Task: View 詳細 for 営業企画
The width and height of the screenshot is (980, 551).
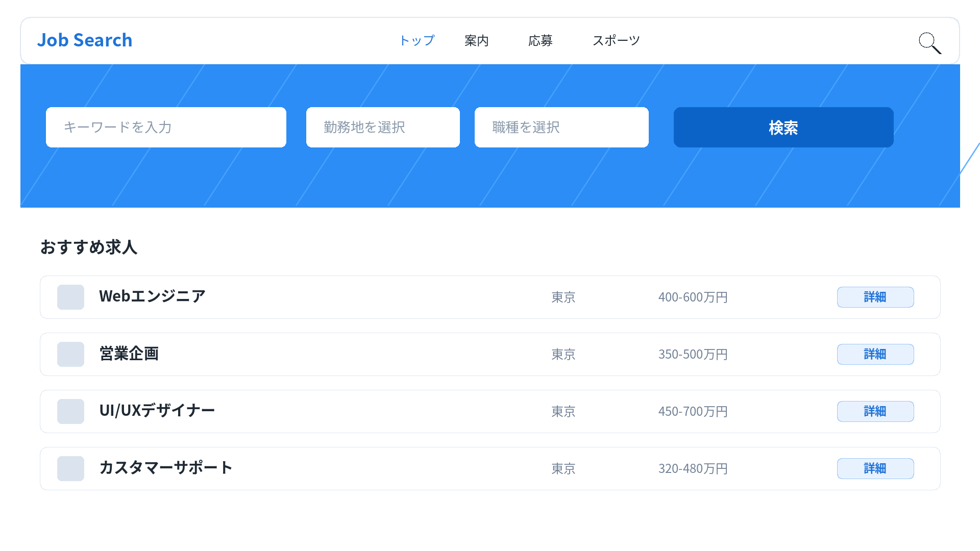Action: tap(875, 354)
